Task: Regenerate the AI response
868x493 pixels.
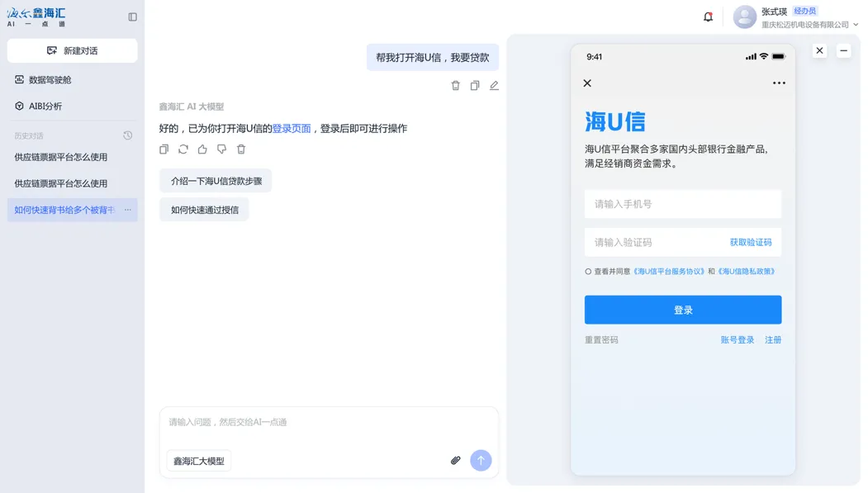Action: click(x=183, y=149)
